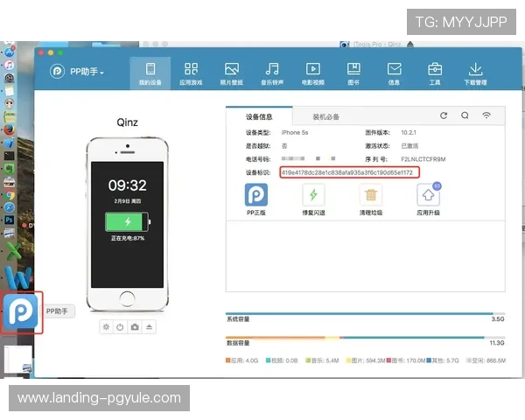Click firmware version 10.2.1

[x=409, y=133]
